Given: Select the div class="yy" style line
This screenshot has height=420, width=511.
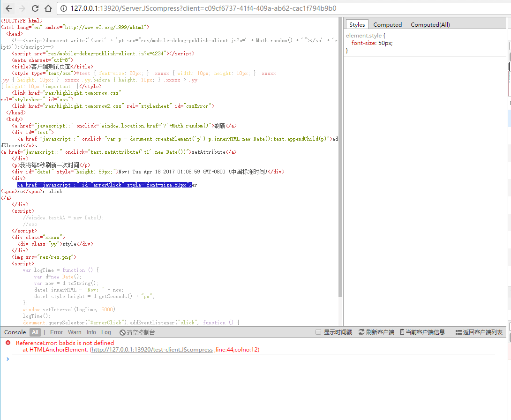Looking at the screenshot, I should click(55, 244).
